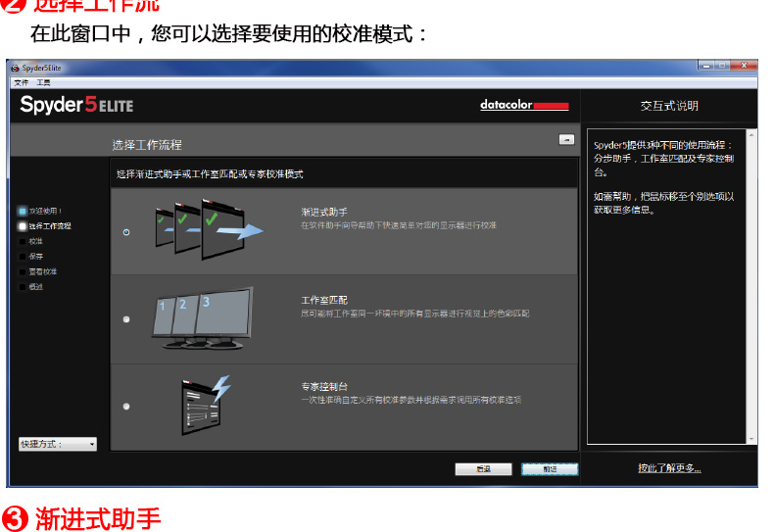The width and height of the screenshot is (774, 532).
Task: Select the 渐进式助手 radio button
Action: click(126, 232)
